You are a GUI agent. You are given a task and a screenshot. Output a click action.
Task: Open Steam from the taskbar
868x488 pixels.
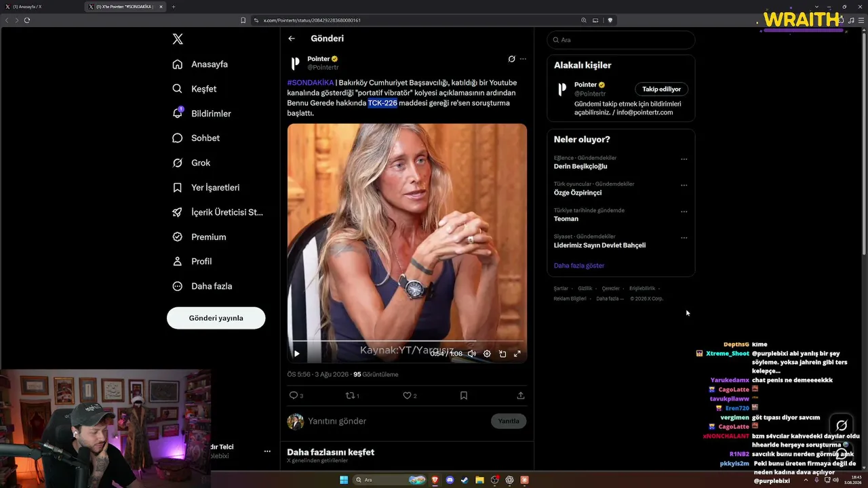pyautogui.click(x=465, y=480)
